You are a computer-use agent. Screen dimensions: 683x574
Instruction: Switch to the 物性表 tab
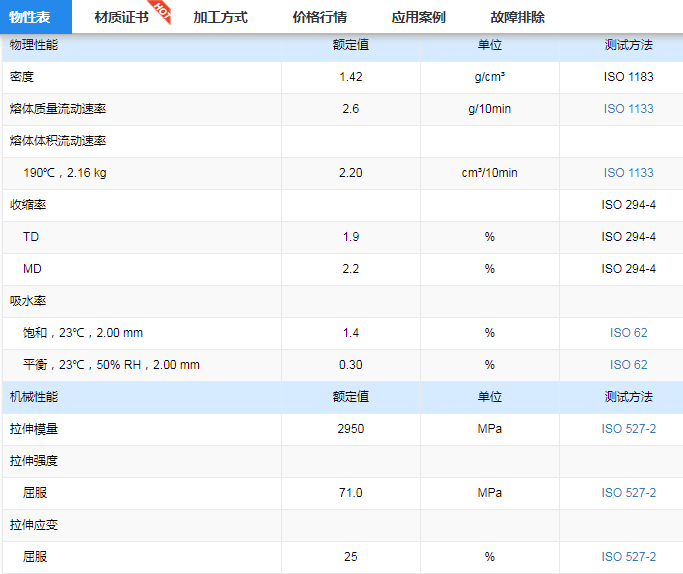point(30,17)
